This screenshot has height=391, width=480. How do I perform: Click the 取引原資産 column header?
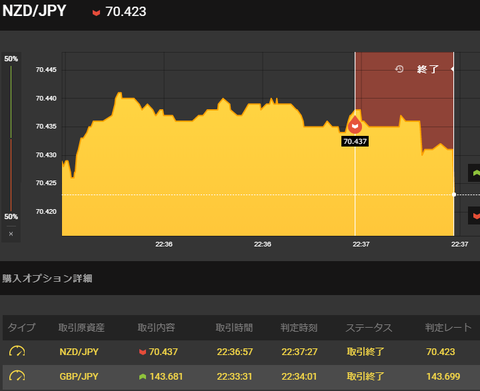tap(81, 328)
